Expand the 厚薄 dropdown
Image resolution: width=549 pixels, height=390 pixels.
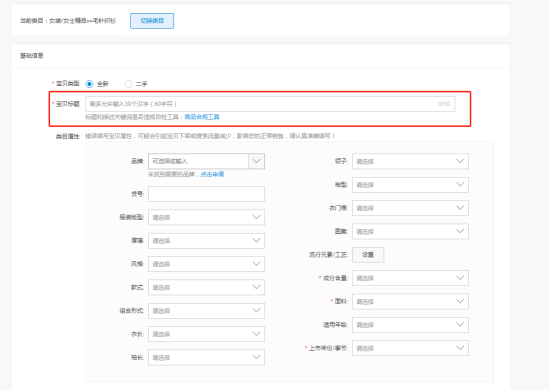[x=206, y=241]
